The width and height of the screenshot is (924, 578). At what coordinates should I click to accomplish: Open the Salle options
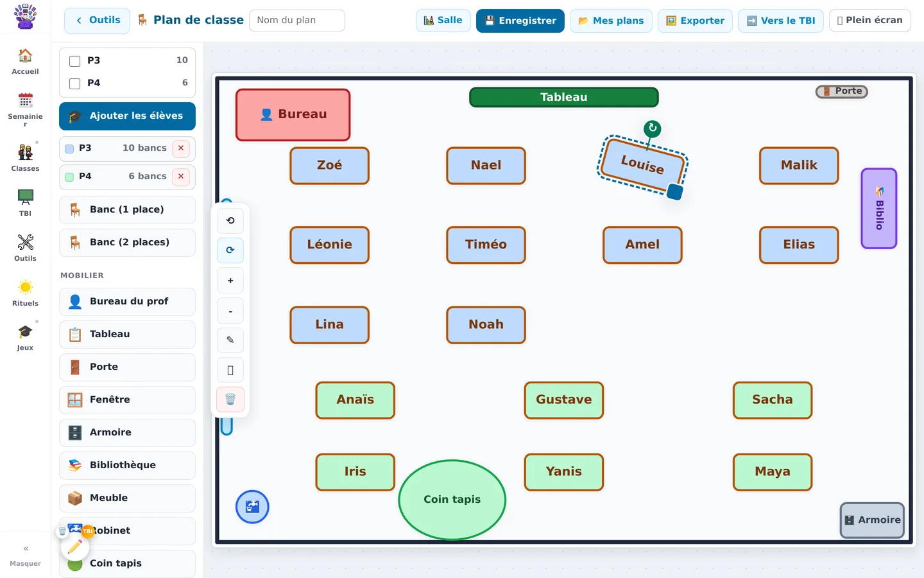tap(443, 21)
